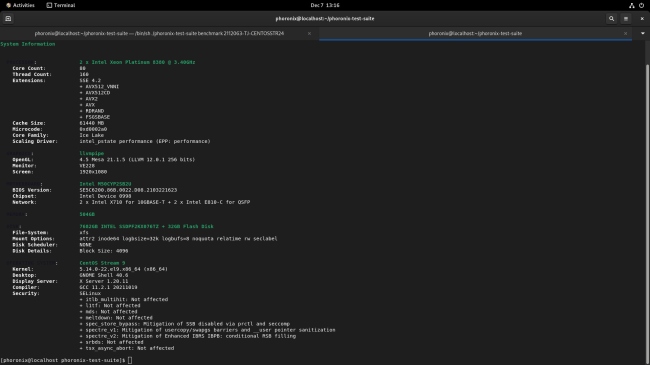The width and height of the screenshot is (650, 365).
Task: Click the CentOS Stream 9 text line
Action: pyautogui.click(x=102, y=263)
